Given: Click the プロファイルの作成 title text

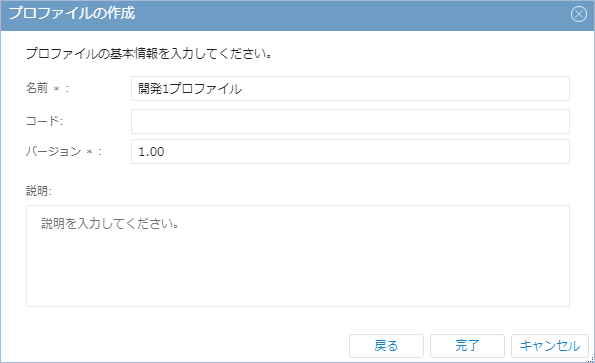Looking at the screenshot, I should pyautogui.click(x=72, y=13).
